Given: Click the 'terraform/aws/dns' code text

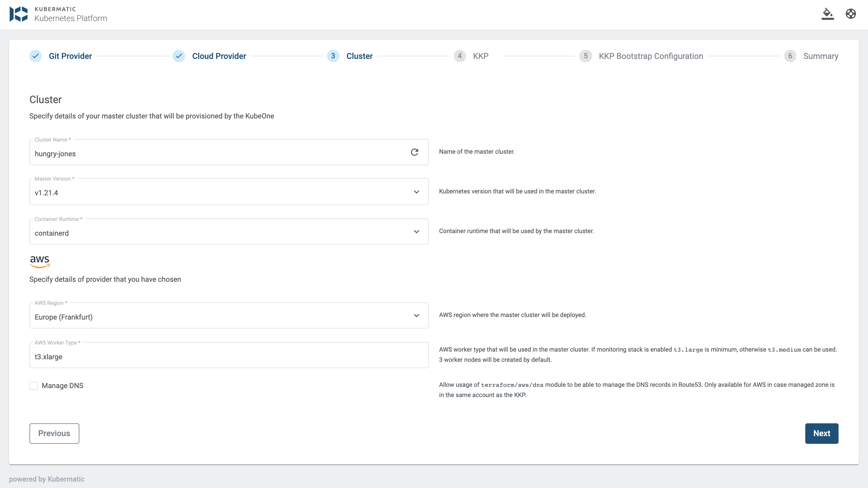Looking at the screenshot, I should pos(512,385).
